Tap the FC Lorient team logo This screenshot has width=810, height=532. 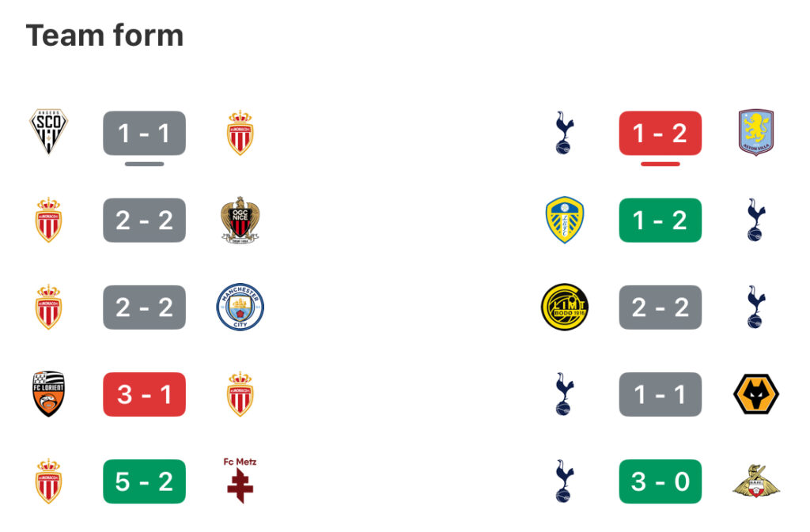coord(48,394)
